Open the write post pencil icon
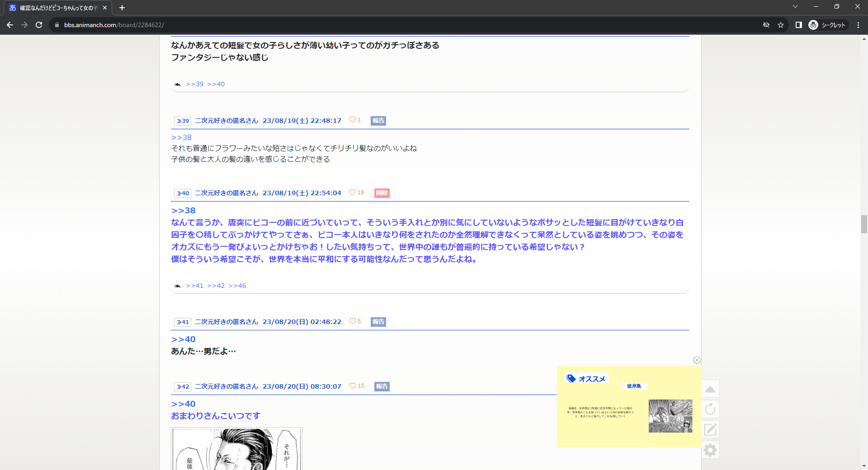This screenshot has height=470, width=868. [x=710, y=429]
